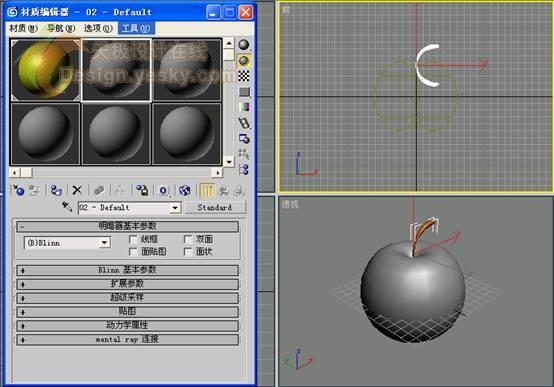Select the bottom-right gray sphere sample slot
Screen dimensions: 554x387
click(x=187, y=134)
